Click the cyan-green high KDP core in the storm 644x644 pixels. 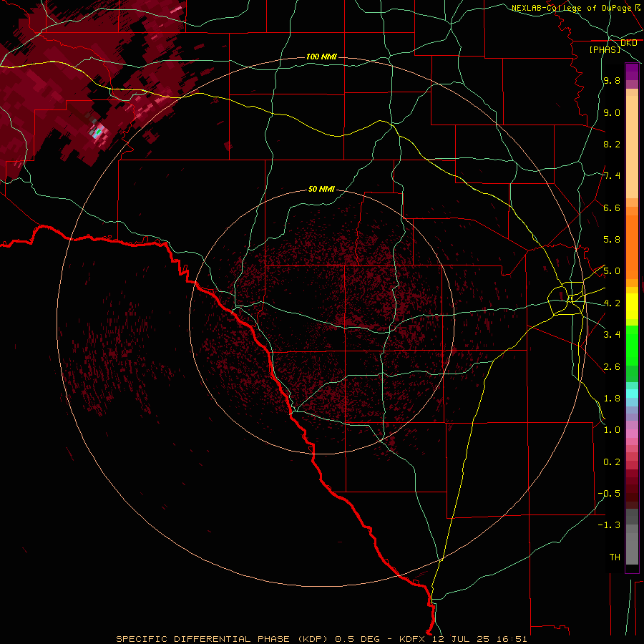[x=97, y=132]
